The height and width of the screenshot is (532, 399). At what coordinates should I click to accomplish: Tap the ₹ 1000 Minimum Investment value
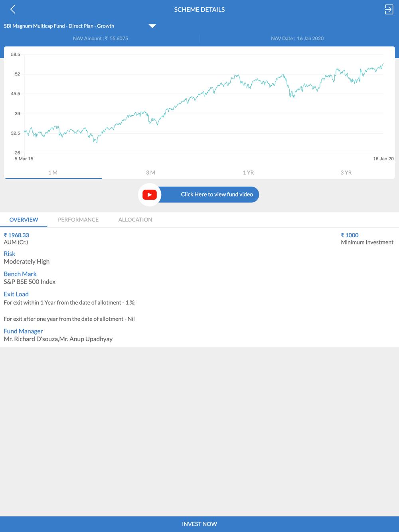(350, 235)
